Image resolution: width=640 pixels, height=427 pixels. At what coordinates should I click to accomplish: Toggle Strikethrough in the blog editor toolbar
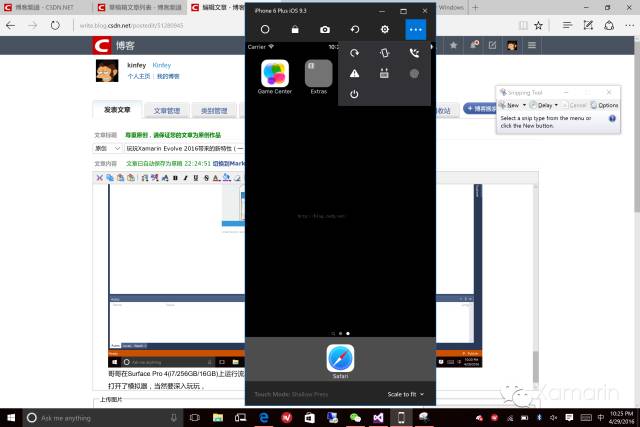(x=206, y=178)
